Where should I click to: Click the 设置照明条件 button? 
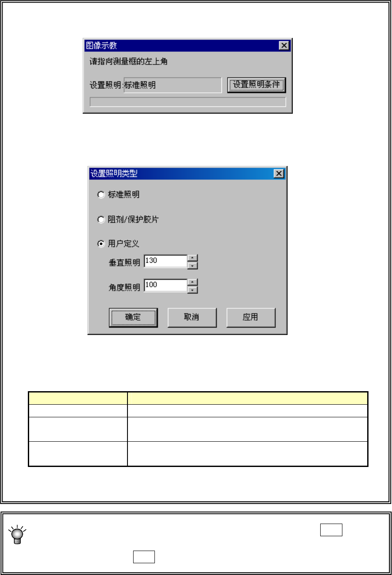click(x=256, y=85)
